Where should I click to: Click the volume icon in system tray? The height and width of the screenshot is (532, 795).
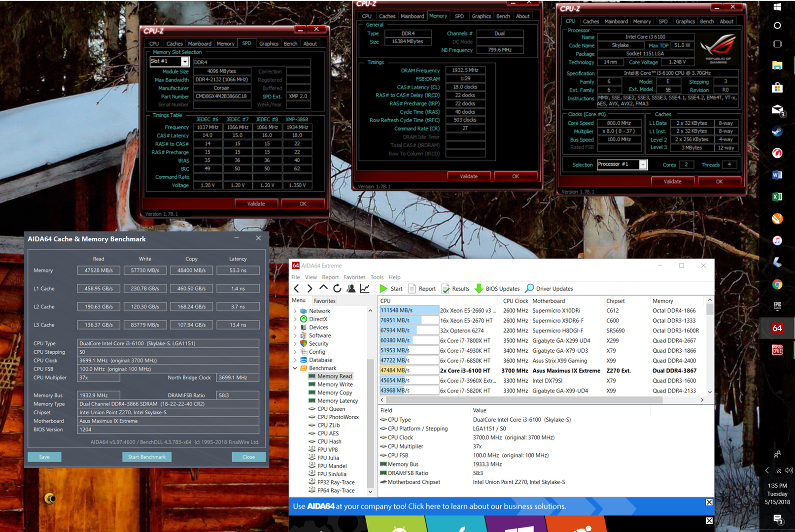tap(789, 470)
